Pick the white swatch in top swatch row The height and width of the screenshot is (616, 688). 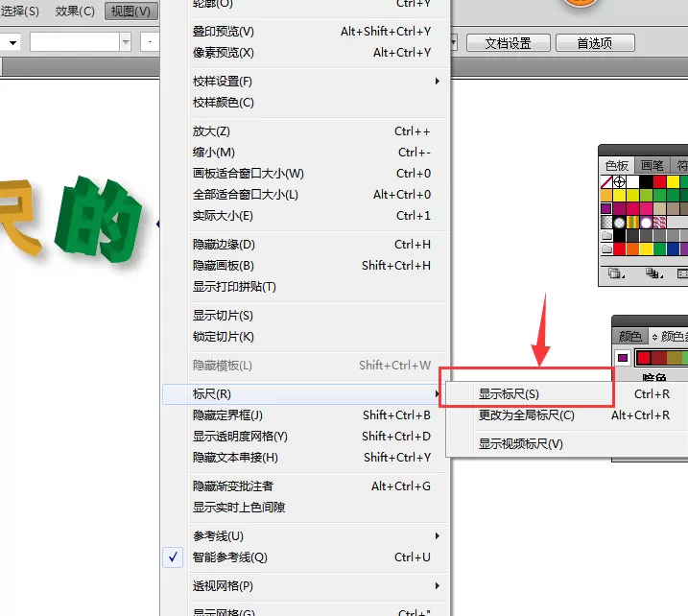632,181
